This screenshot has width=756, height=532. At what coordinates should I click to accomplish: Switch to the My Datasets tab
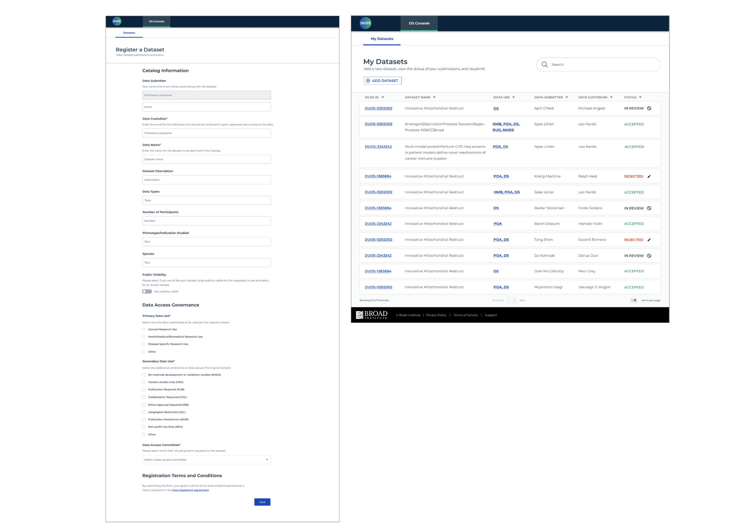(382, 39)
